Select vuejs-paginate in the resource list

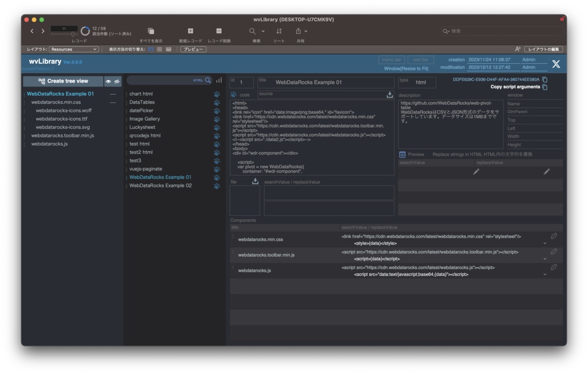146,169
